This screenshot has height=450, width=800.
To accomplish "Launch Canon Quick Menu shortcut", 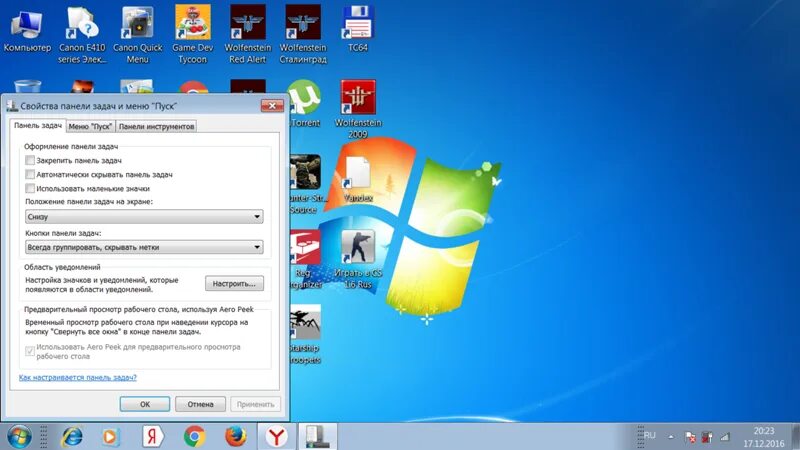I will click(137, 34).
